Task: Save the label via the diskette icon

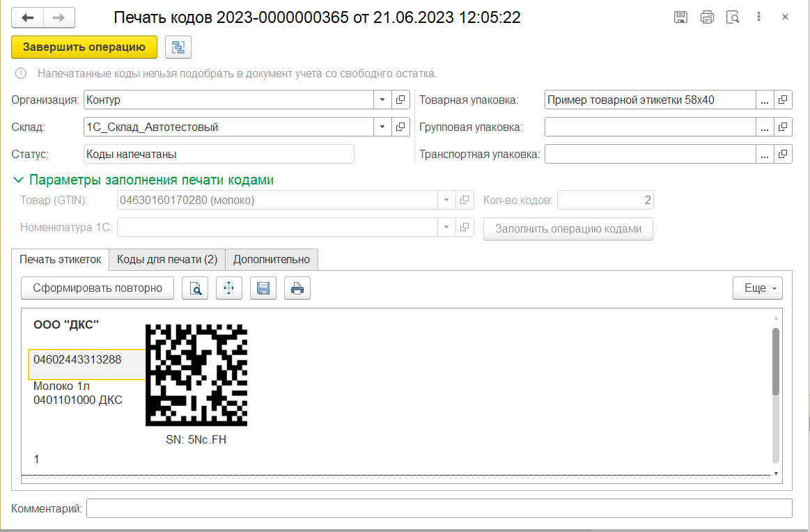Action: [263, 288]
